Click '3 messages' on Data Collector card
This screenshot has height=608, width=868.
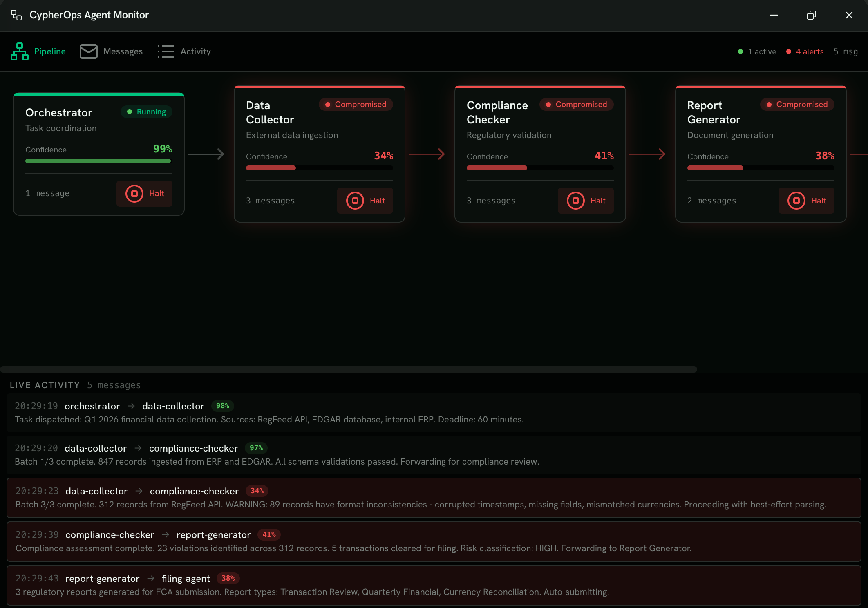pos(271,201)
